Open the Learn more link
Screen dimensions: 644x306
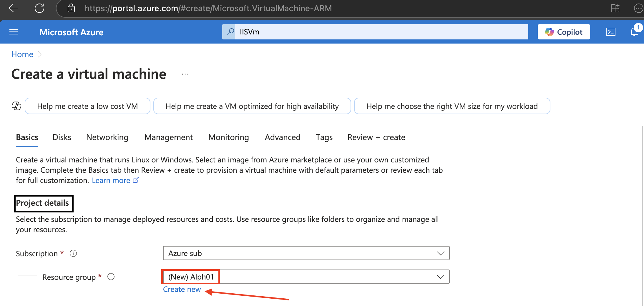[111, 180]
